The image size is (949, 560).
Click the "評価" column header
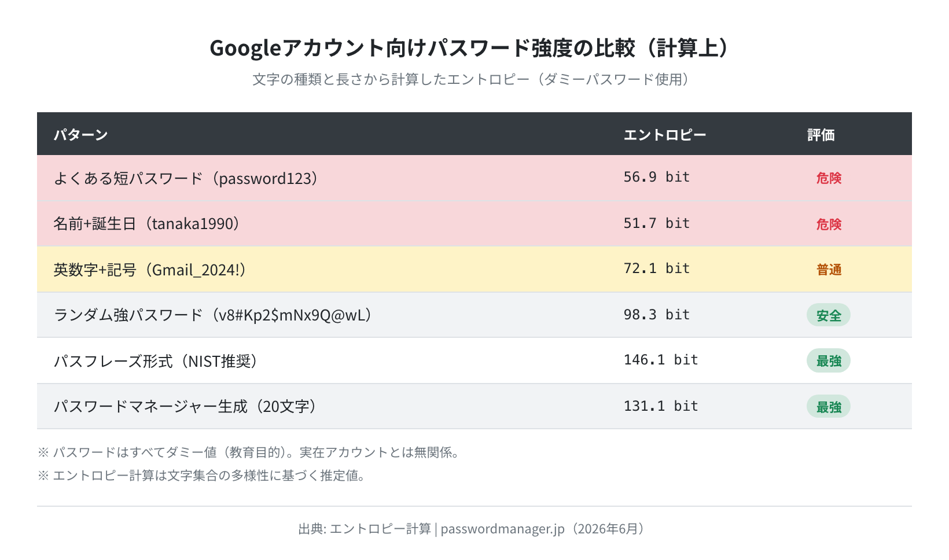821,135
